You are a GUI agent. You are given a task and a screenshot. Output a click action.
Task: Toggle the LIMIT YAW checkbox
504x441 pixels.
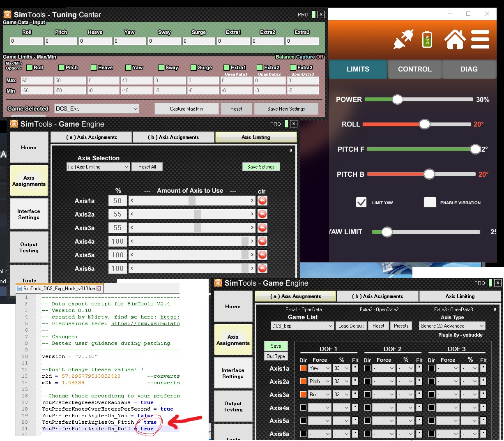361,202
